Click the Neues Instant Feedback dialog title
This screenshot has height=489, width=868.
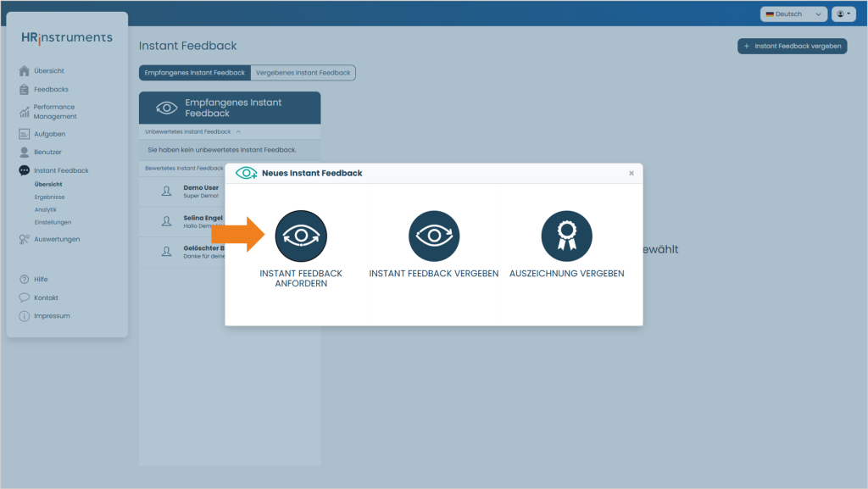[312, 173]
